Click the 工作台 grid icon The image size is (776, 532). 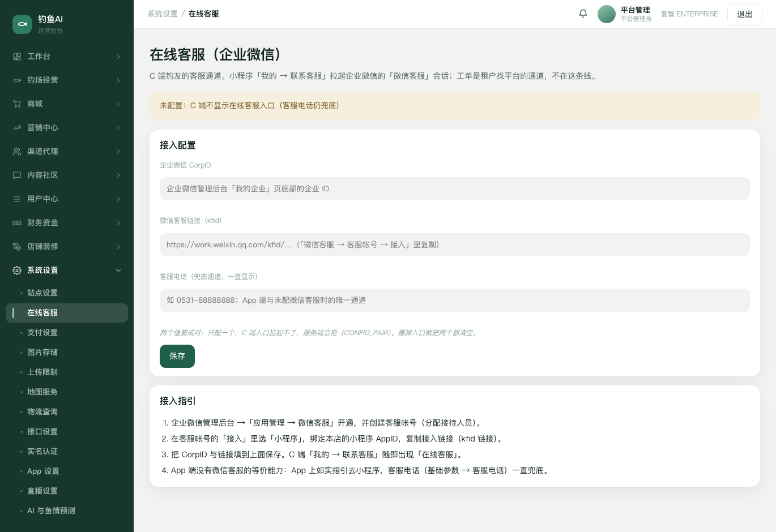click(x=17, y=57)
